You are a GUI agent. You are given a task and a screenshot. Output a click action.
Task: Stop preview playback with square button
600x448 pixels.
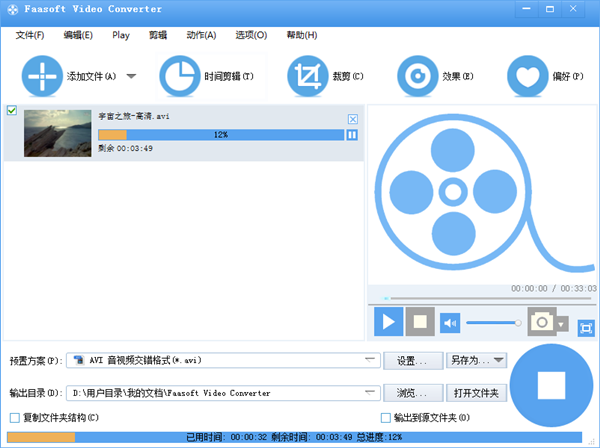(x=420, y=322)
